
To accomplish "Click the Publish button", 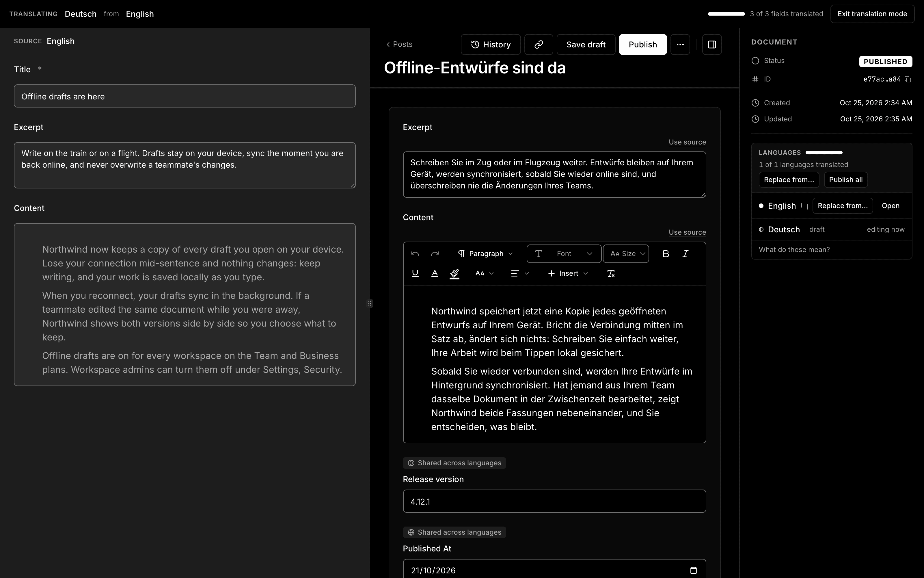I will point(642,44).
